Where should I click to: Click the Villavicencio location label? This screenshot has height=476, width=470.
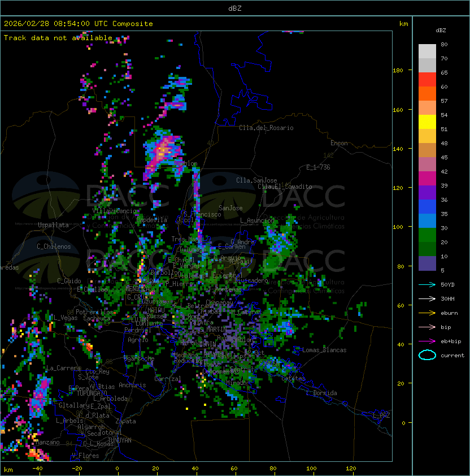tap(115, 211)
